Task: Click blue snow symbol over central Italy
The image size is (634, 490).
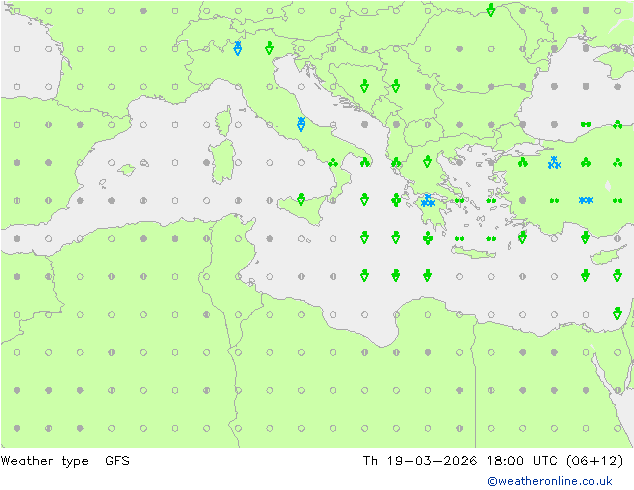Action: pyautogui.click(x=301, y=124)
